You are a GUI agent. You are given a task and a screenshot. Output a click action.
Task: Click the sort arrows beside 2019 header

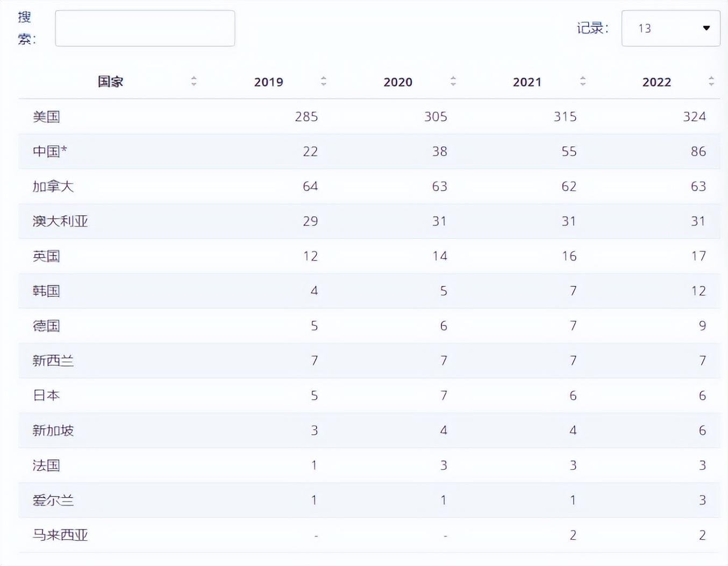coord(323,81)
